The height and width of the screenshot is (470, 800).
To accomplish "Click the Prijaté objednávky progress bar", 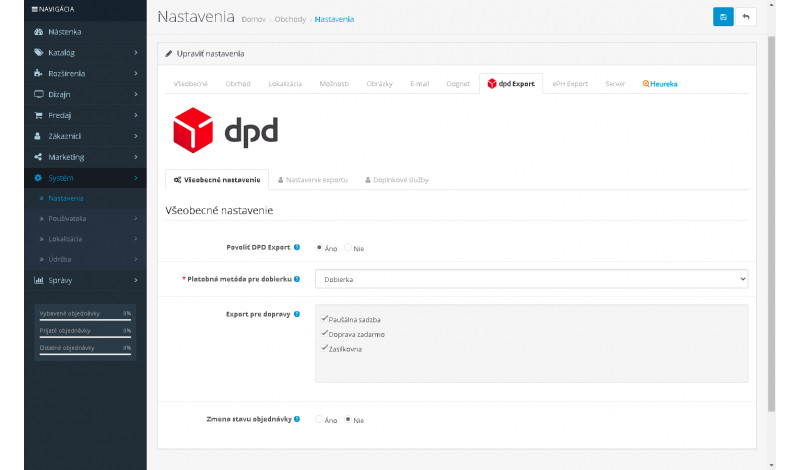I will point(85,337).
